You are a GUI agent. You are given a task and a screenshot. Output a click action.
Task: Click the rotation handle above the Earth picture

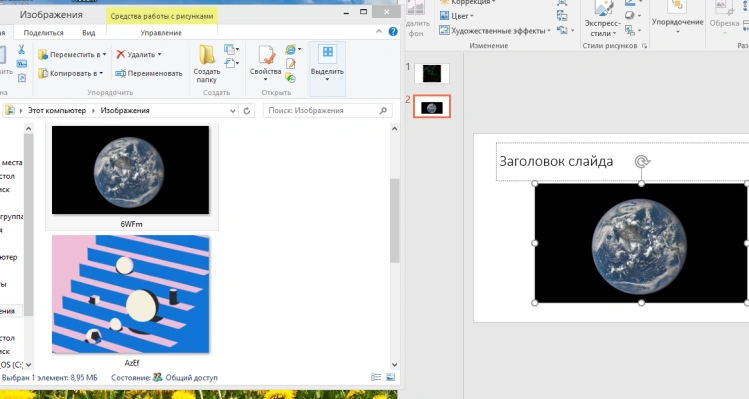pos(642,162)
